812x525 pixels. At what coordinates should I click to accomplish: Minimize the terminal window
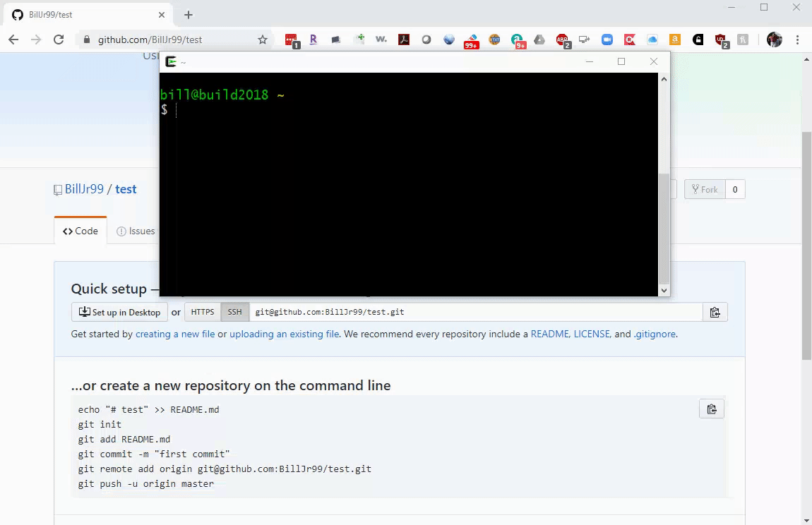pos(590,61)
